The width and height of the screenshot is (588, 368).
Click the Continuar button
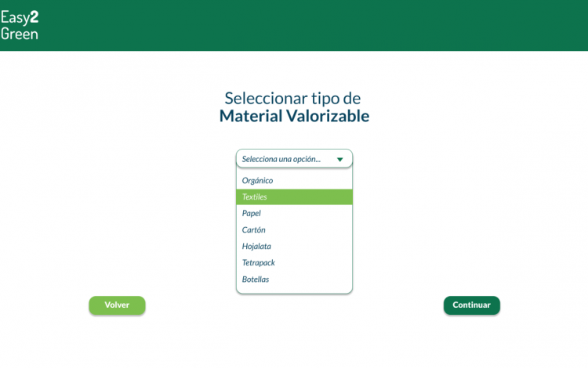(472, 305)
